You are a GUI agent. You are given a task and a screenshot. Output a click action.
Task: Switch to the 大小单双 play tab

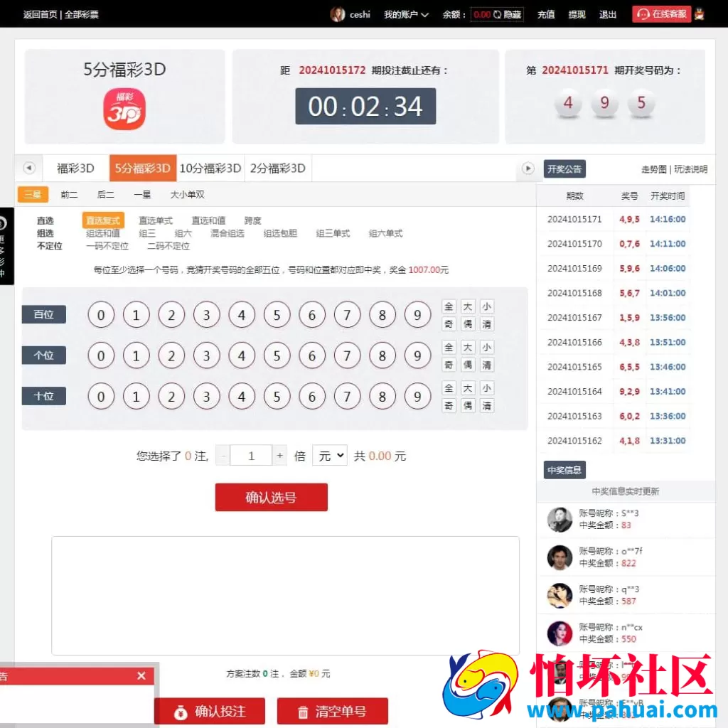point(188,194)
